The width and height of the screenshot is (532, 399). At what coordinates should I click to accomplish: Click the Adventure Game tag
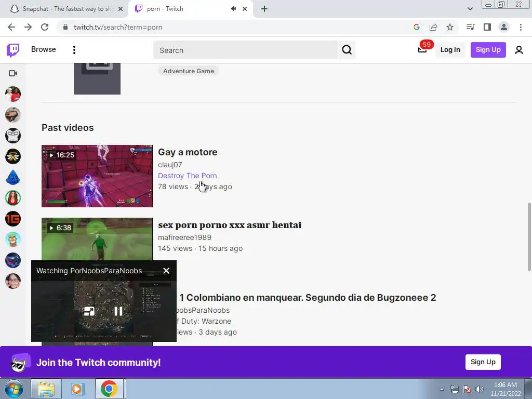click(189, 71)
